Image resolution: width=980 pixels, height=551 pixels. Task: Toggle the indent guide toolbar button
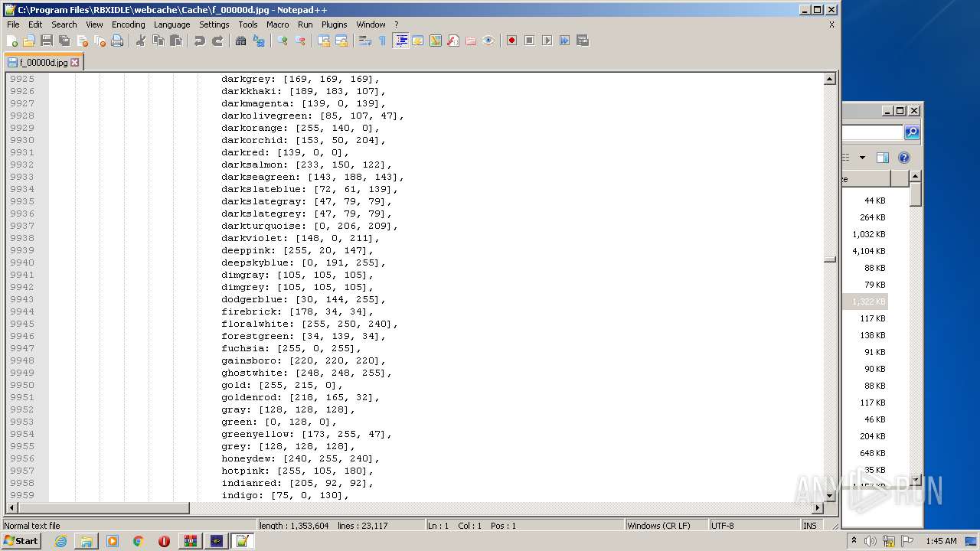pos(400,41)
